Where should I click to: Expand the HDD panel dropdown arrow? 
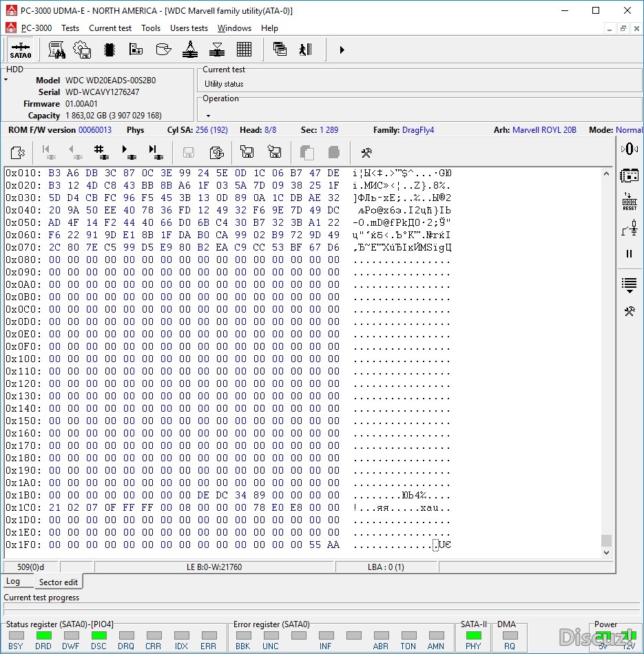pos(6,80)
